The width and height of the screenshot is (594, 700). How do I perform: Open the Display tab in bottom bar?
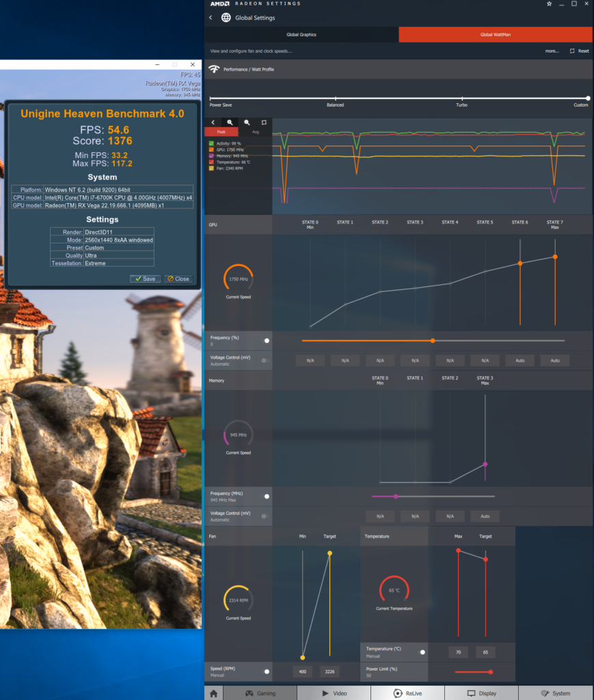[x=483, y=693]
